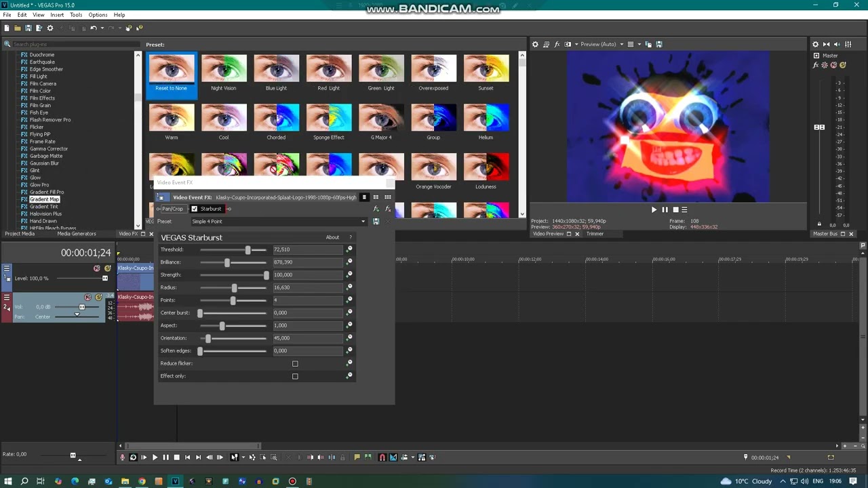Open Video Output FX in preview toolbar
This screenshot has width=868, height=488.
(x=557, y=44)
